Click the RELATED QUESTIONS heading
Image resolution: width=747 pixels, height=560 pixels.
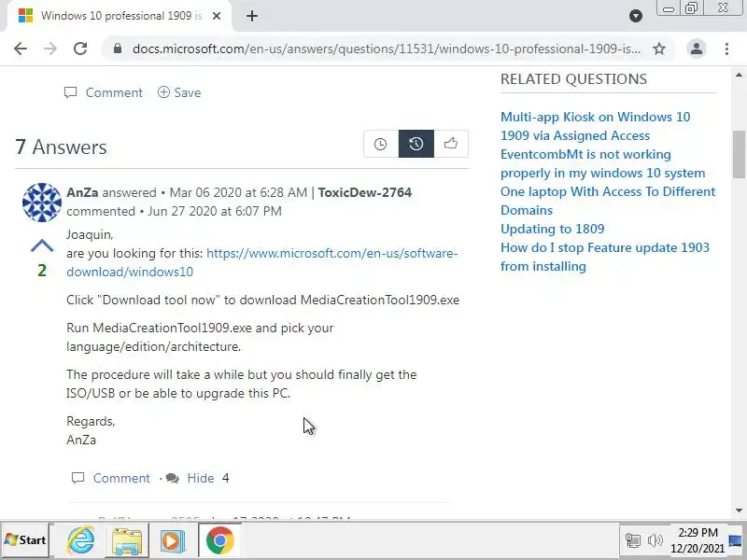573,79
